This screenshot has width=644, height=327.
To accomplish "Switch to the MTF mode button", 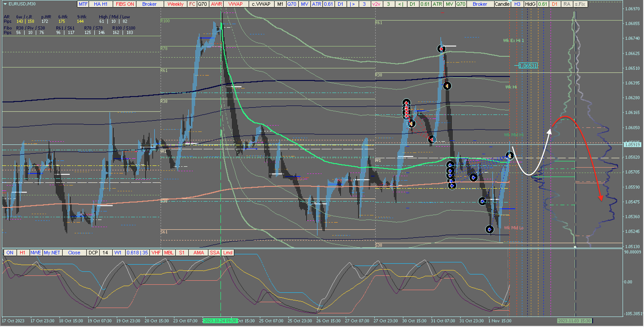I will pos(83,4).
